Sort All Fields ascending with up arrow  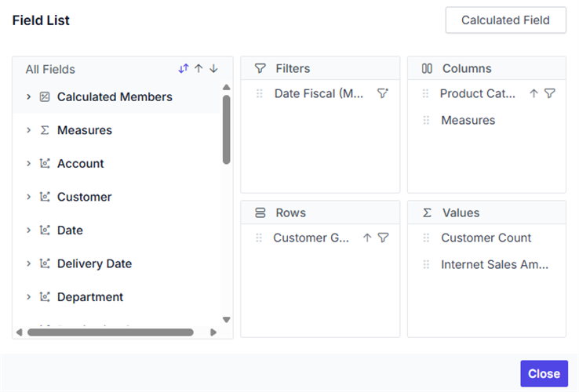[x=198, y=69]
